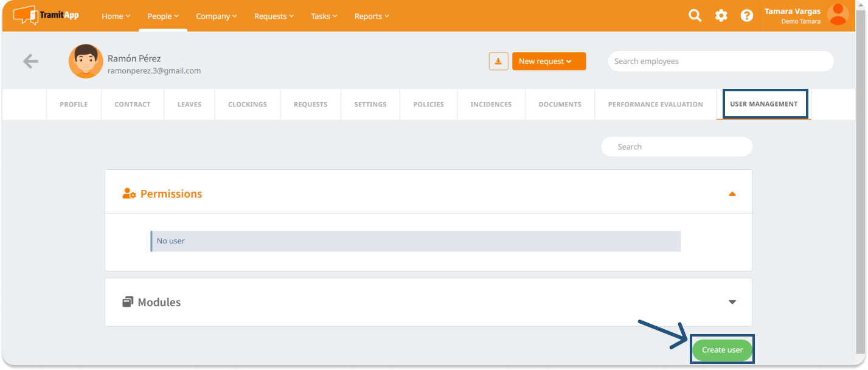Viewport: 868px width, 370px height.
Task: Open the Reports menu
Action: [x=372, y=16]
